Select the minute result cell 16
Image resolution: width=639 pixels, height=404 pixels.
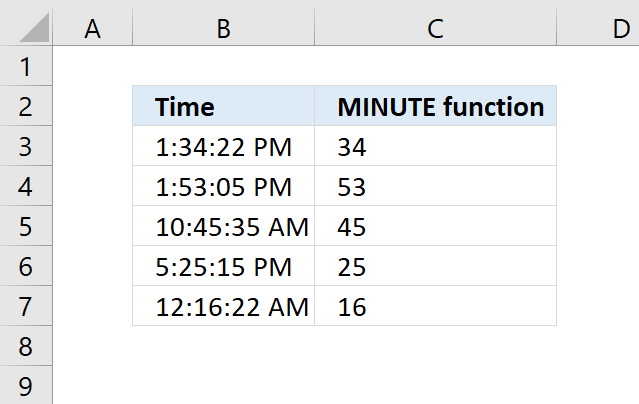(x=435, y=306)
